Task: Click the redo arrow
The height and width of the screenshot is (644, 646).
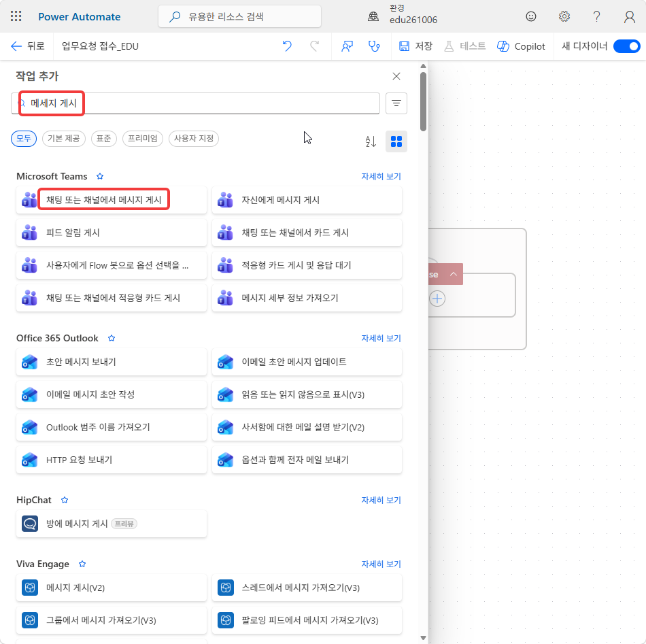Action: coord(315,46)
